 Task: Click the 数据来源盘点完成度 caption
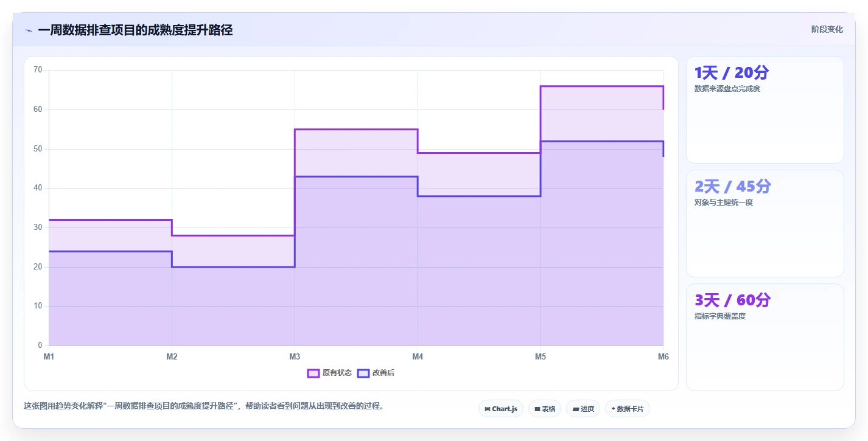pyautogui.click(x=727, y=89)
